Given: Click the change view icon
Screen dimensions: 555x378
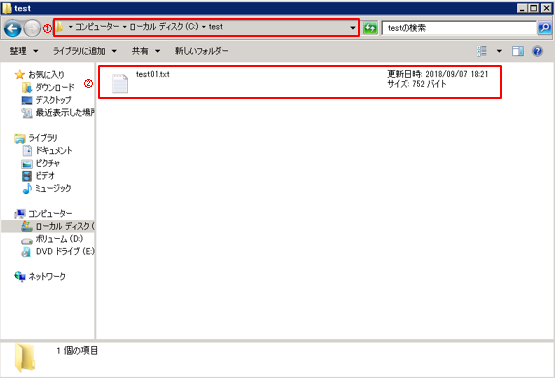Looking at the screenshot, I should coord(482,51).
